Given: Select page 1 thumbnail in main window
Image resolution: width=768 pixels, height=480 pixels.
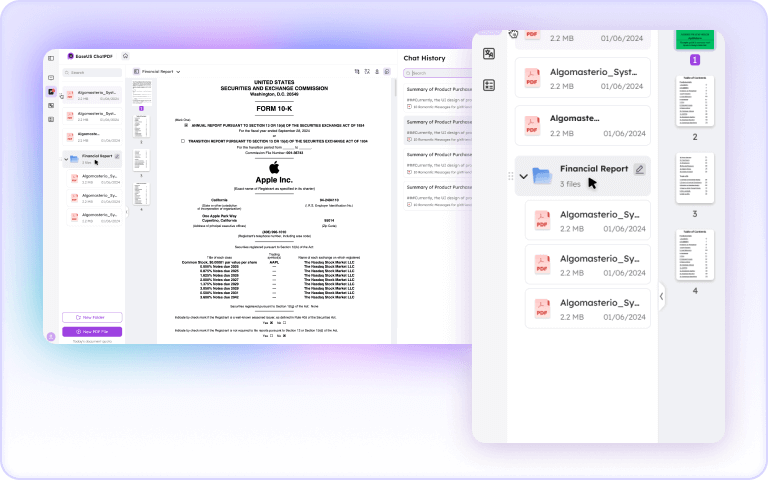Looking at the screenshot, I should (142, 93).
